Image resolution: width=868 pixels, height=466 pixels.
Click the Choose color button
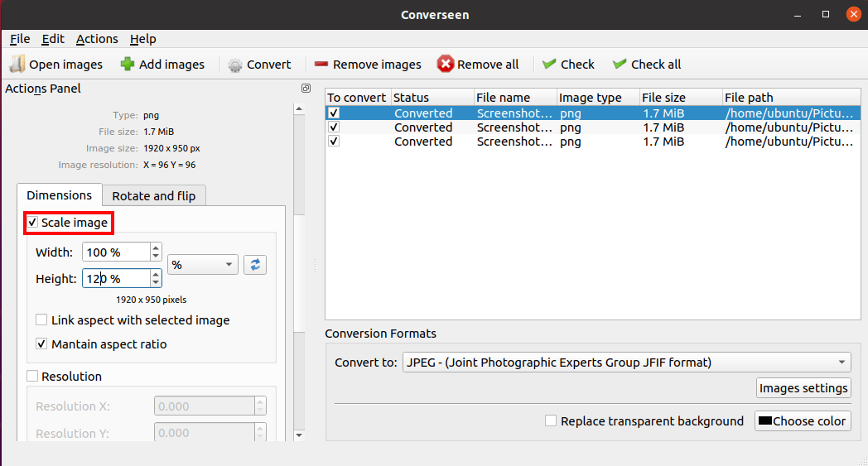[803, 421]
